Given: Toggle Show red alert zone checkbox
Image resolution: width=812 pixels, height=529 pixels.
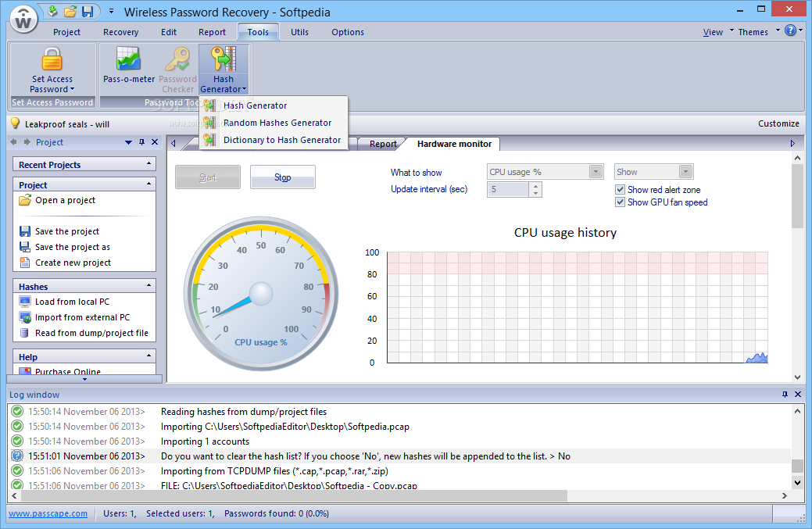Looking at the screenshot, I should (x=620, y=189).
